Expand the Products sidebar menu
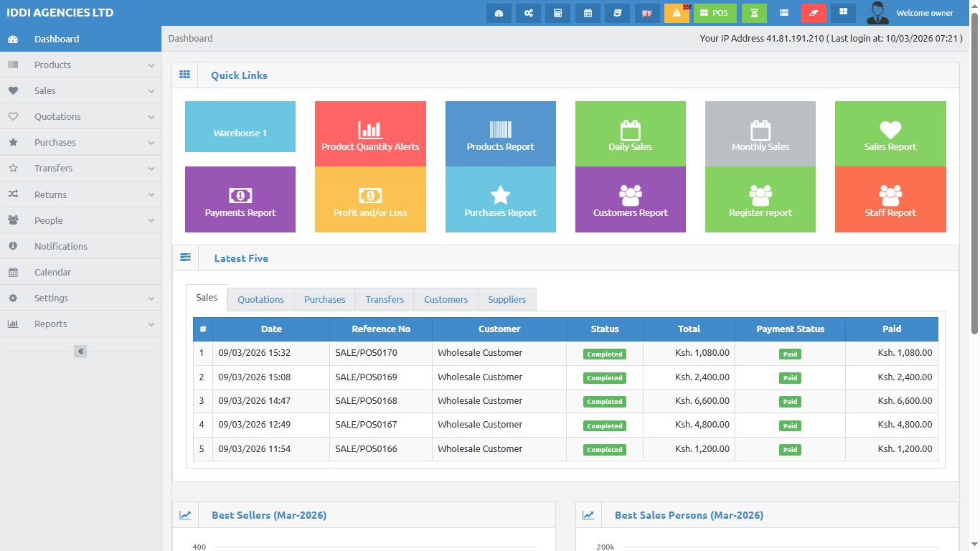 (x=80, y=65)
